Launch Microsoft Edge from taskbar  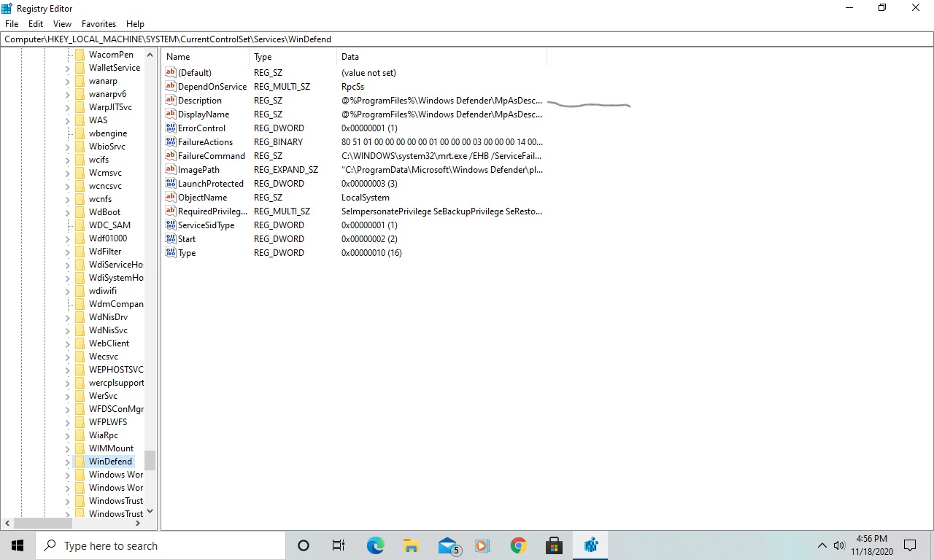[x=375, y=545]
